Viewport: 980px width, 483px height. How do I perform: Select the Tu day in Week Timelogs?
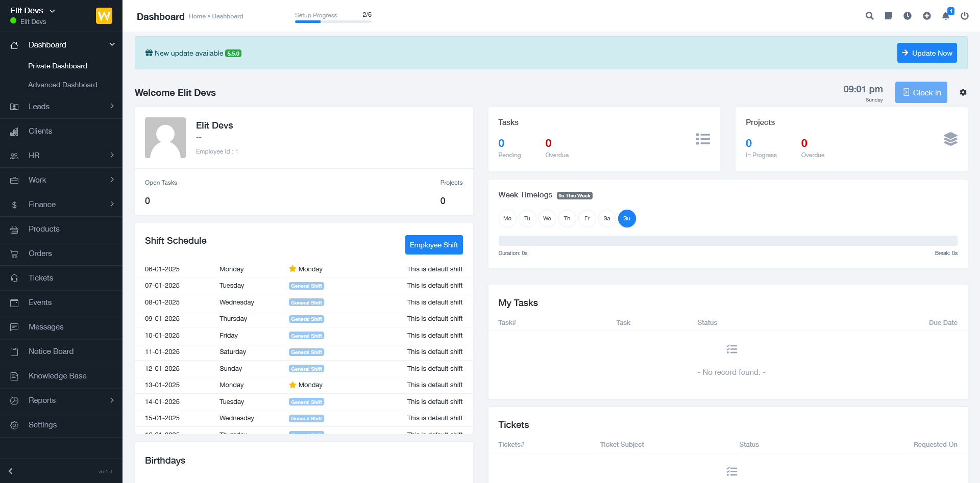527,218
